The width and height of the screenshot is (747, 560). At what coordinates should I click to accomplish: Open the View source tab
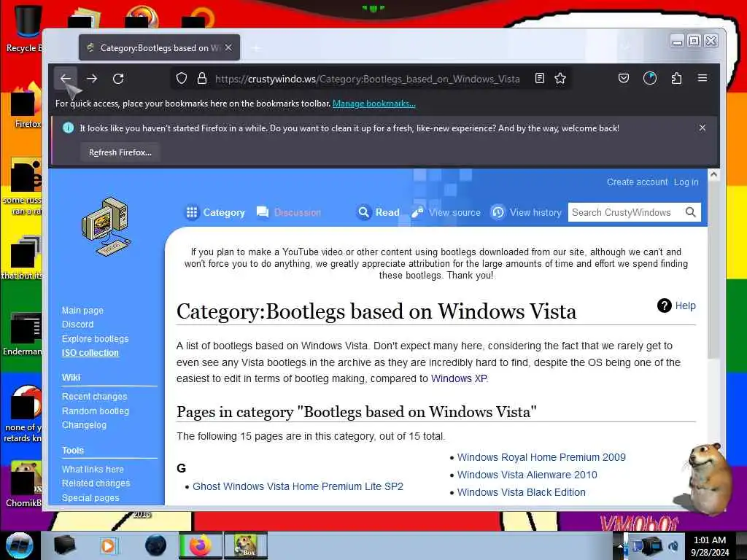pyautogui.click(x=446, y=212)
